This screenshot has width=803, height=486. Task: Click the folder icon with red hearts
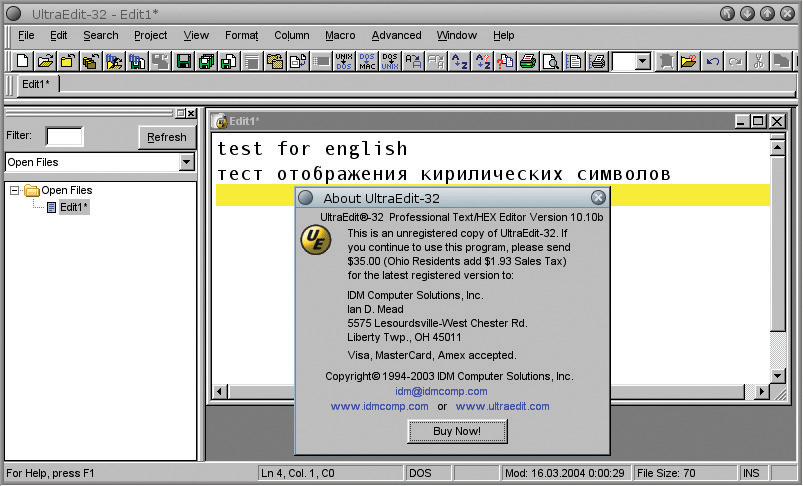coord(689,62)
